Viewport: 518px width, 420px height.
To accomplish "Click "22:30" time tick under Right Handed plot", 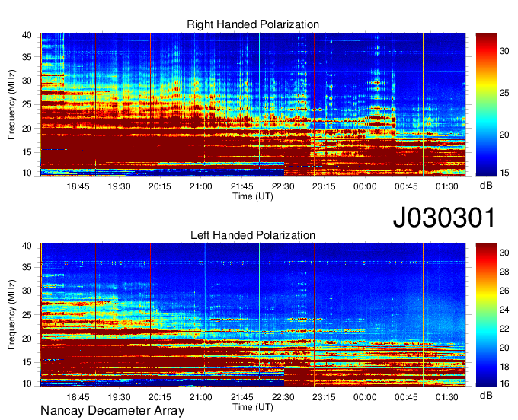I will point(283,186).
